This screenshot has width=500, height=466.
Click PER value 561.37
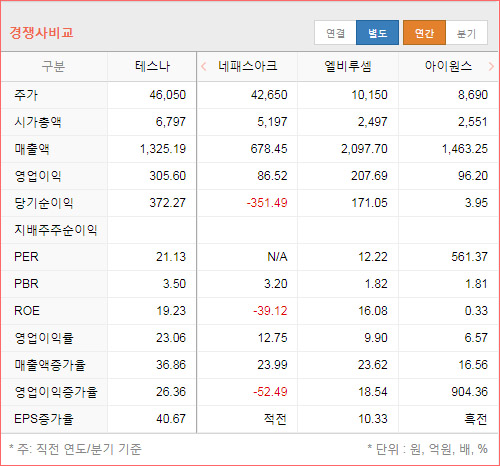click(x=470, y=257)
